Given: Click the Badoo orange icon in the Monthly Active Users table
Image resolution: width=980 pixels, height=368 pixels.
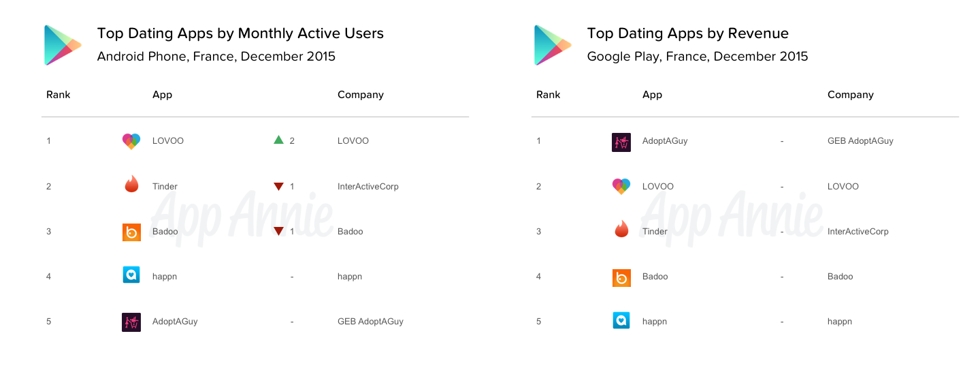Looking at the screenshot, I should pos(131,232).
